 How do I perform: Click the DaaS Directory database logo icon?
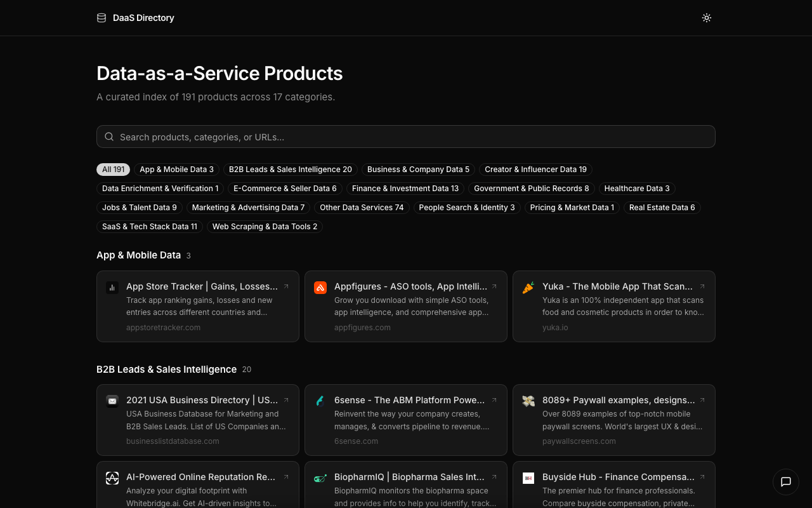[x=101, y=18]
